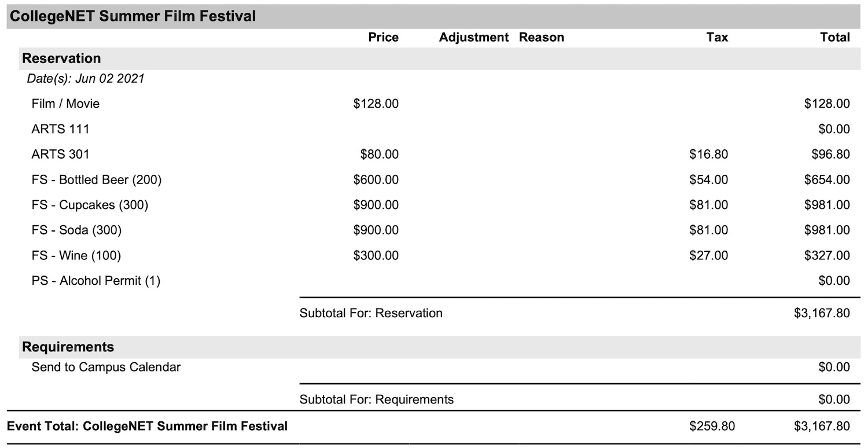Screen dimensions: 868x448
Task: Select the Price column header
Action: pos(383,38)
